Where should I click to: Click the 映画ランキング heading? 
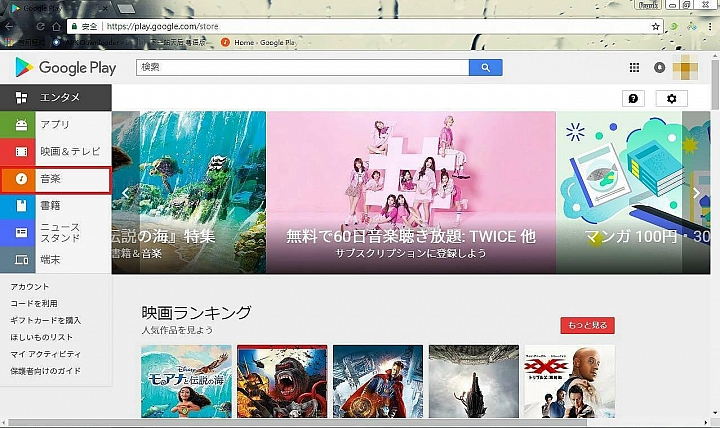(197, 313)
